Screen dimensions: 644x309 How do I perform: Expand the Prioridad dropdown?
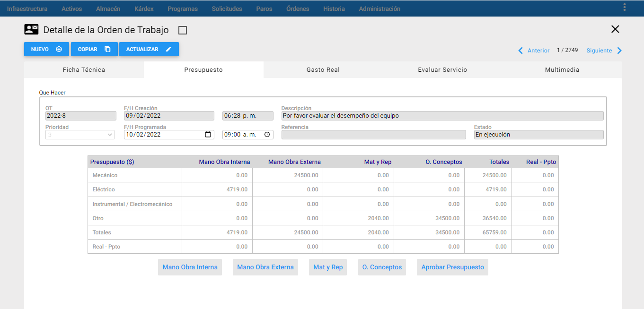point(80,135)
